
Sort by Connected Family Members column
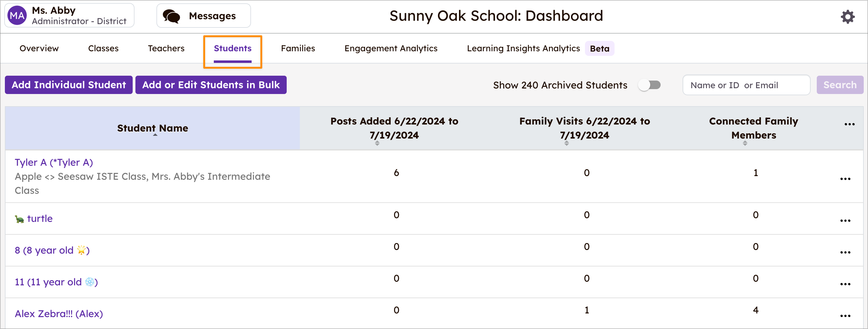point(753,128)
